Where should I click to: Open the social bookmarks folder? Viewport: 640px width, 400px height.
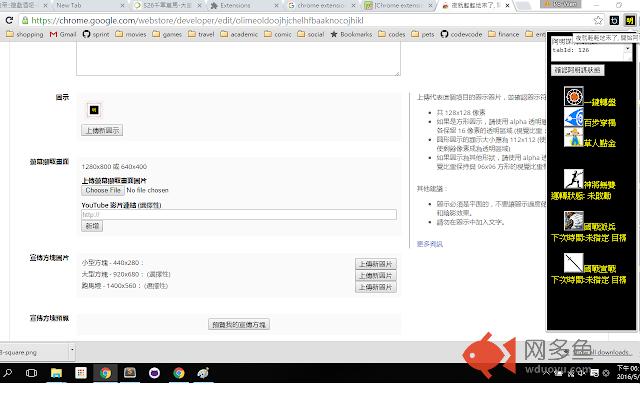(311, 34)
